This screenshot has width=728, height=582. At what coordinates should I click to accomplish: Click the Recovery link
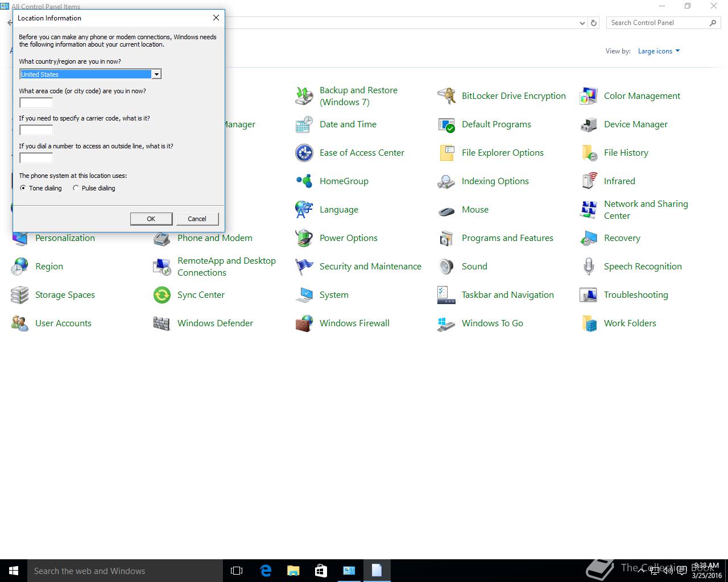[622, 238]
